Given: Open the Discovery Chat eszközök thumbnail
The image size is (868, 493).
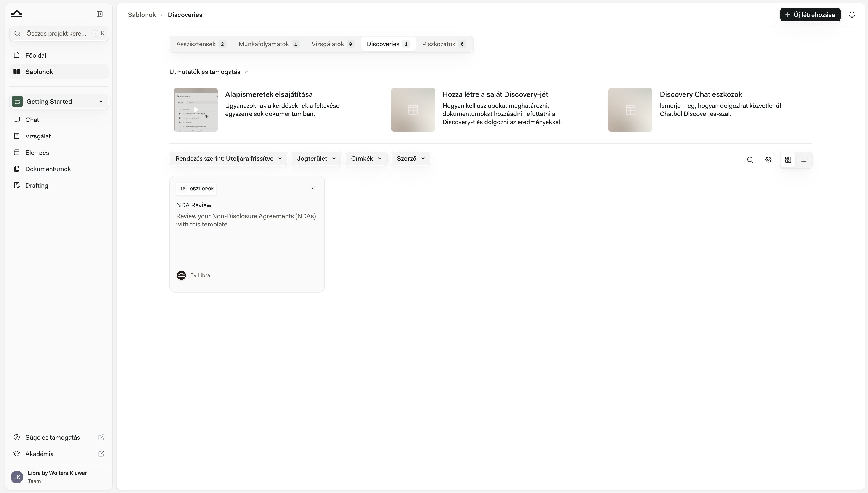Looking at the screenshot, I should tap(630, 110).
